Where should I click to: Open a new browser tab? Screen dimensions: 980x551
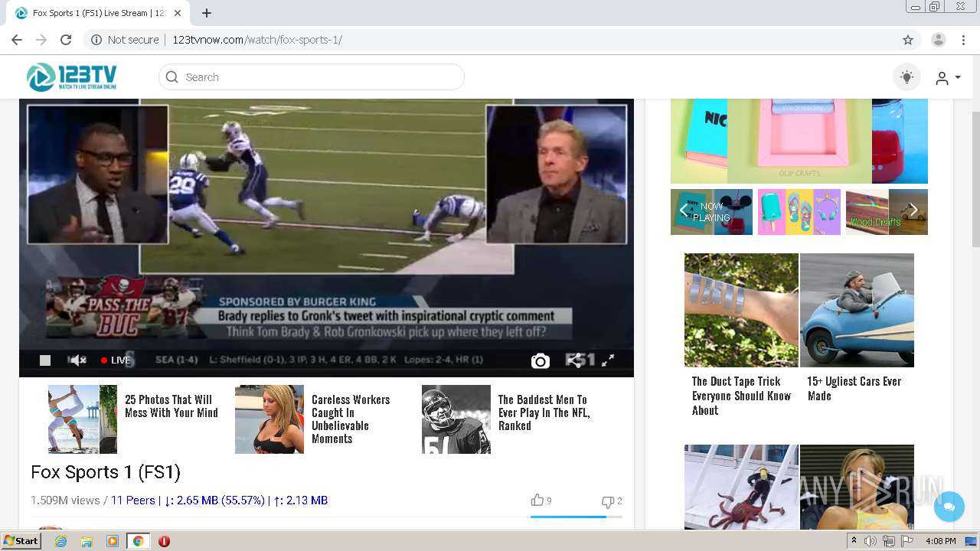coord(207,13)
